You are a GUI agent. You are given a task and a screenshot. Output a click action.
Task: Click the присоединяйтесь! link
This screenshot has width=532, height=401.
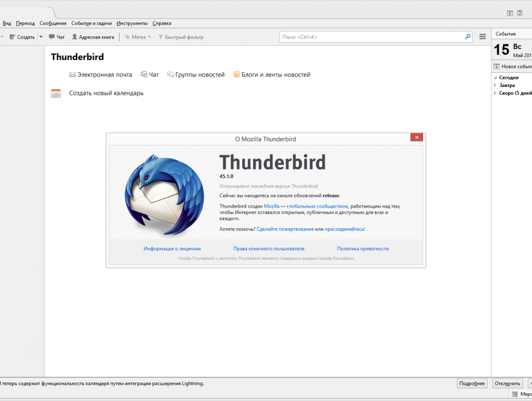345,229
